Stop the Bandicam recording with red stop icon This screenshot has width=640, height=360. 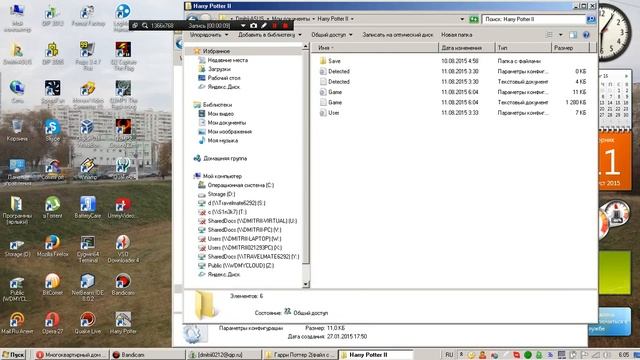click(x=285, y=25)
